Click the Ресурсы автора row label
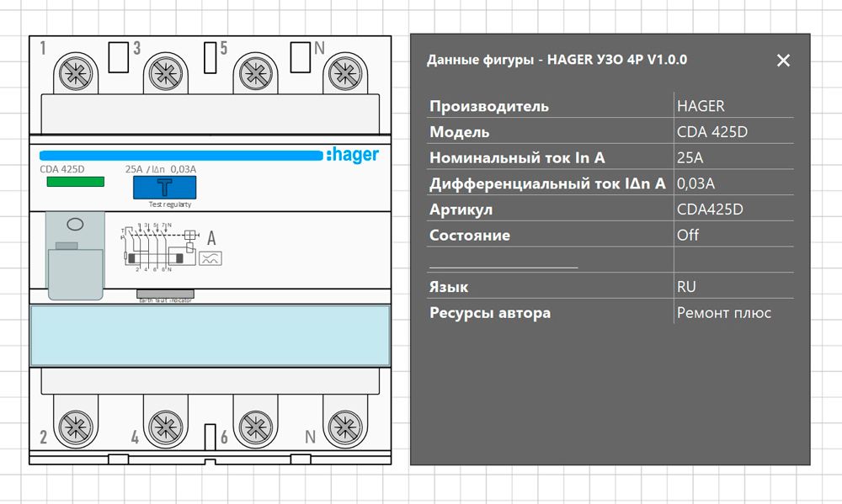This screenshot has width=842, height=504. coord(490,312)
